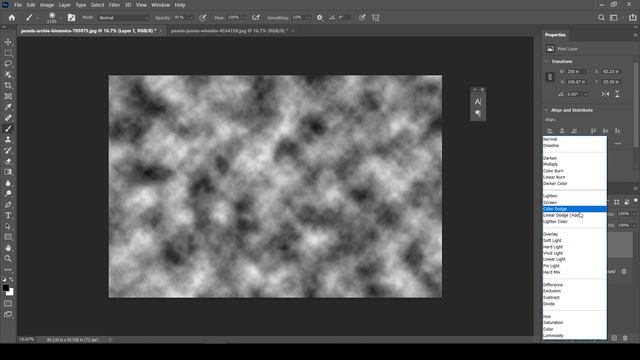The image size is (640, 360).
Task: Switch to the pexels-james-wheeler document tab
Action: (230, 31)
